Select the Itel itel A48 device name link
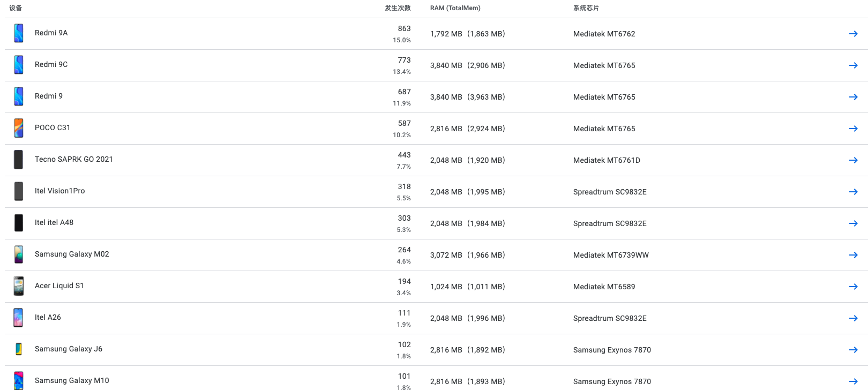Screen dimensions: 868x390 point(54,222)
